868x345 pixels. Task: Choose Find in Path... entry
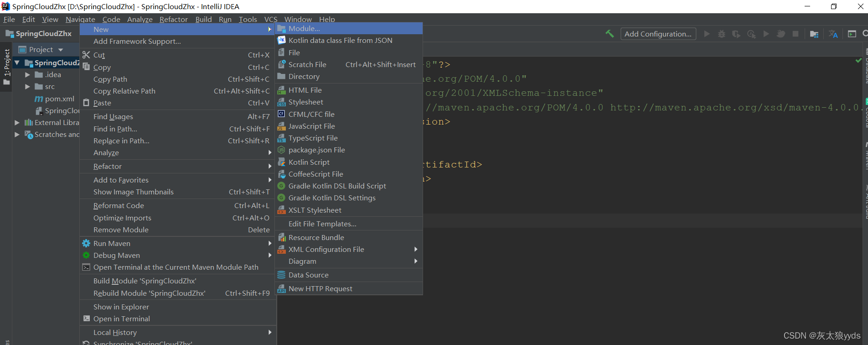(178, 129)
